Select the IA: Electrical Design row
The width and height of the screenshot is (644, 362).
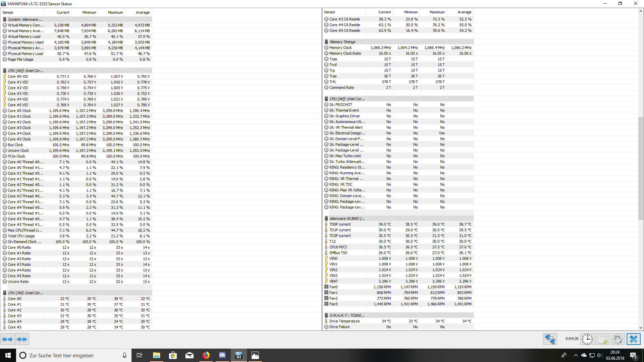[x=346, y=133]
